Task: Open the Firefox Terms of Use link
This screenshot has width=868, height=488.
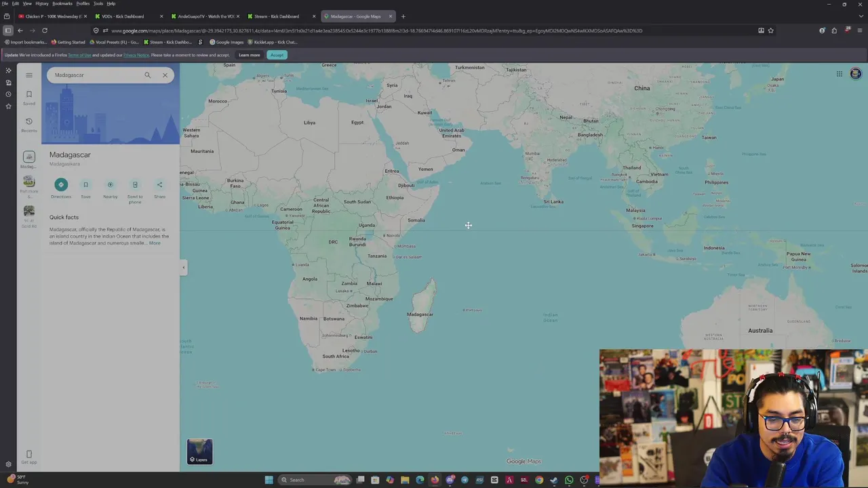Action: tap(79, 55)
